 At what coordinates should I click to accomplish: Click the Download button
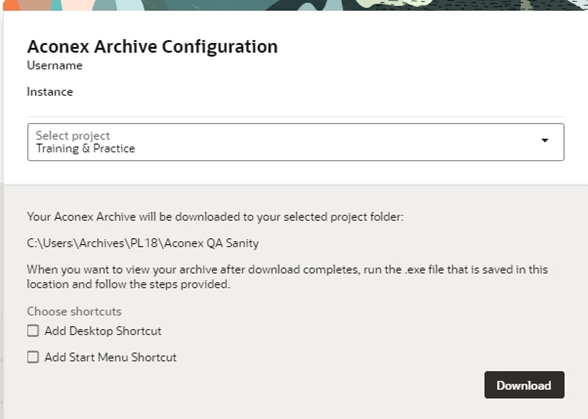524,385
